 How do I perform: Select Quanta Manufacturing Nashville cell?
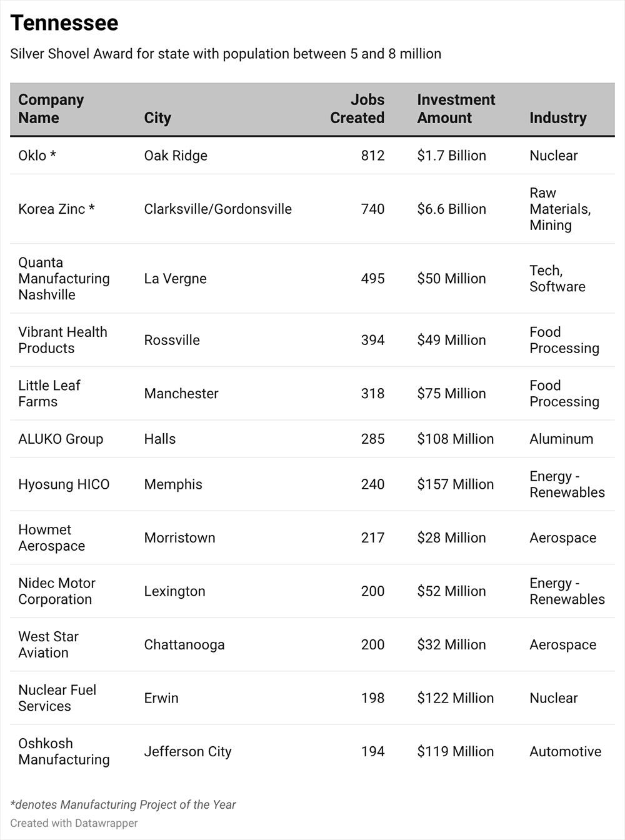(64, 279)
